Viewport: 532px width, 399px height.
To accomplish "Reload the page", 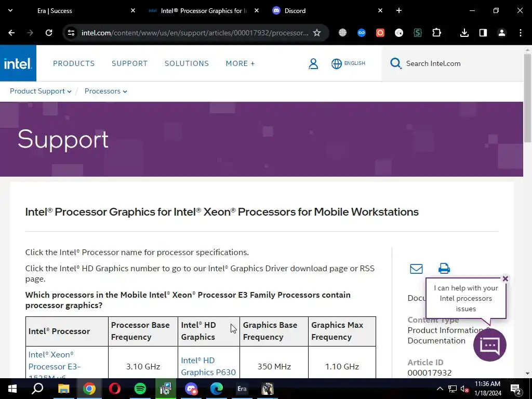I will pyautogui.click(x=49, y=33).
